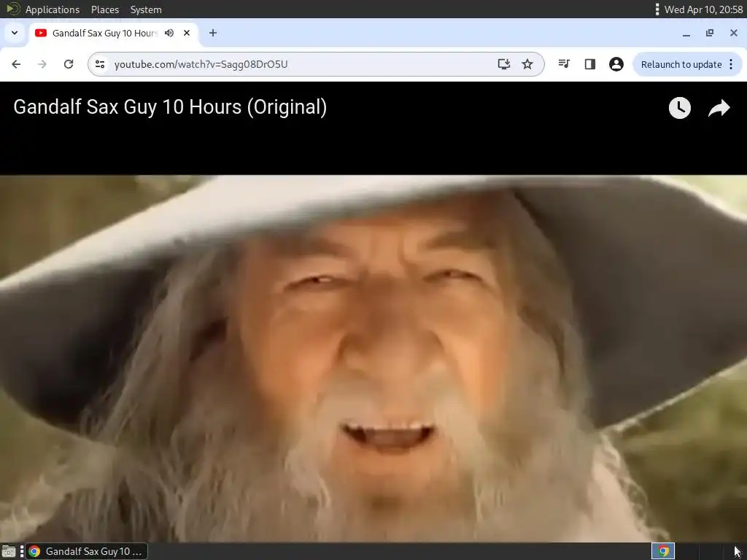Bookmark this page with the star
The image size is (747, 560).
[x=527, y=64]
